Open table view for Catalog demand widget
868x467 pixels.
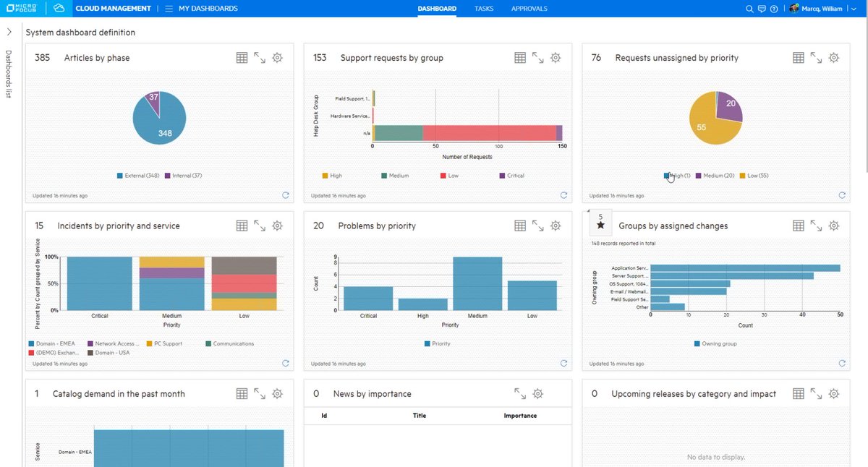click(x=242, y=394)
